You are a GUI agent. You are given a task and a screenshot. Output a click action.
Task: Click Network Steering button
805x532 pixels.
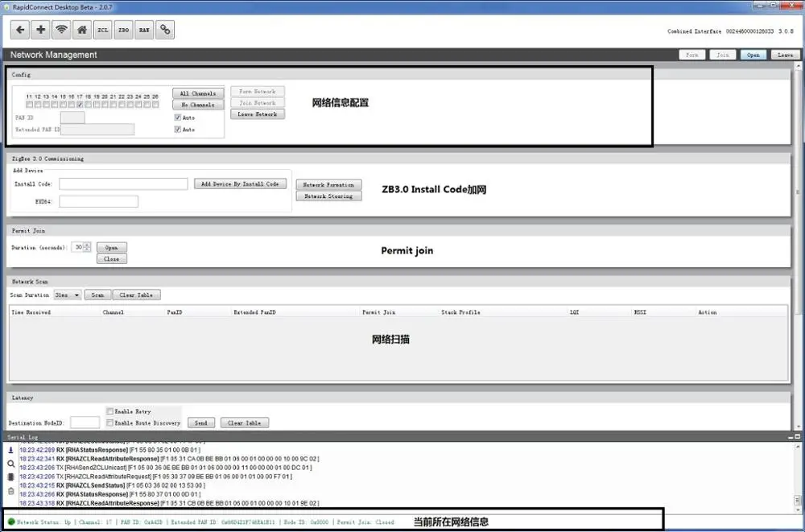click(328, 196)
